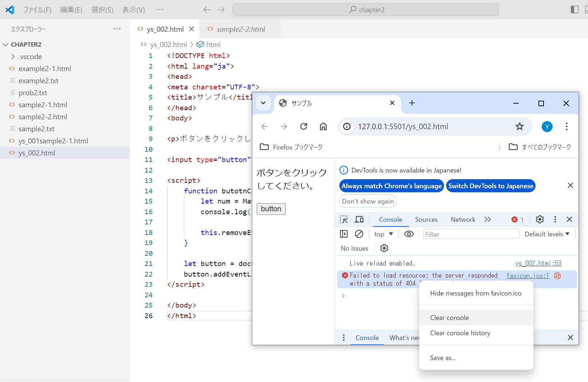Dismiss the DevTools language notification

[571, 186]
